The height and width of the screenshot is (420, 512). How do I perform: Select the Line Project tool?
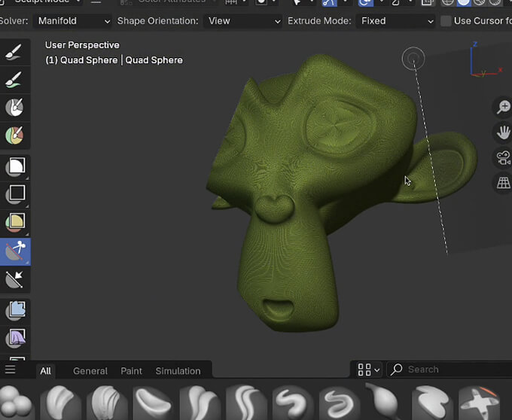(15, 280)
